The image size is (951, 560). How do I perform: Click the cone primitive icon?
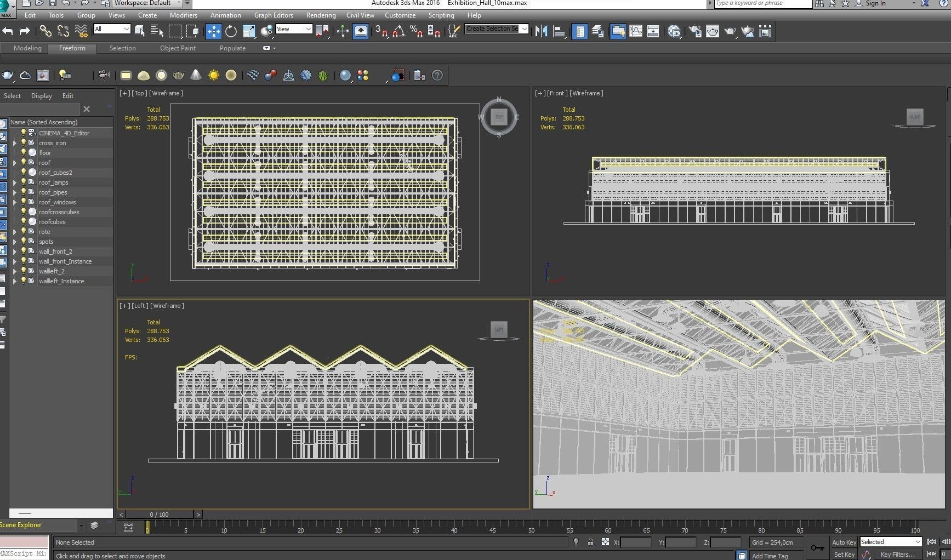(196, 76)
